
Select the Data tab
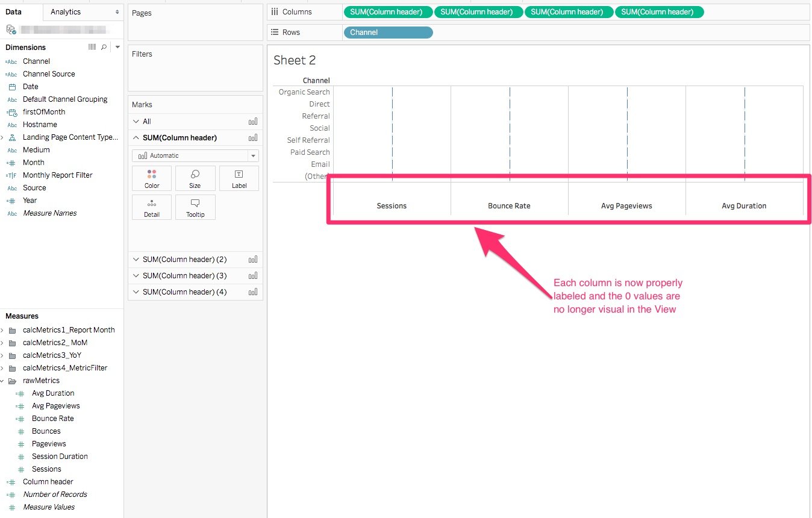[x=13, y=11]
